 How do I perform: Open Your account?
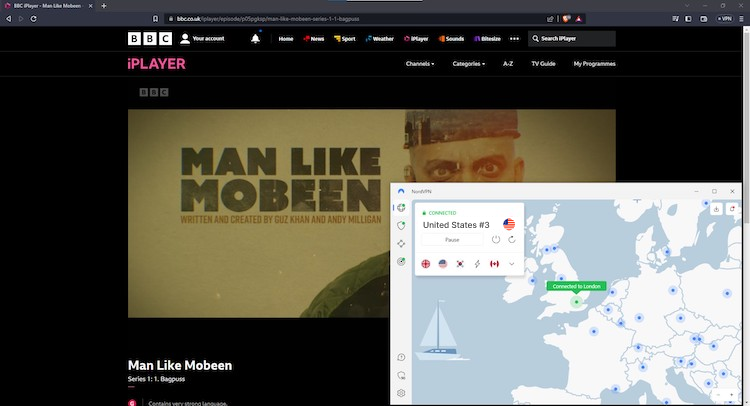(x=202, y=39)
